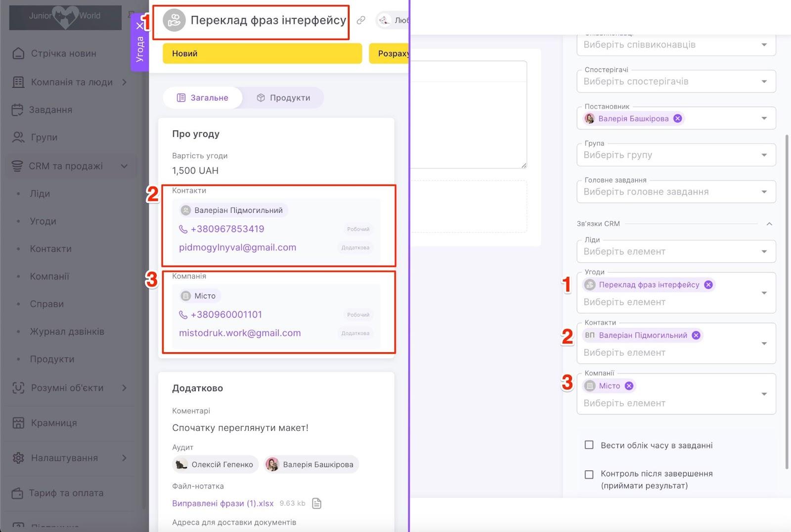Call phone number +380967853419

pyautogui.click(x=227, y=229)
